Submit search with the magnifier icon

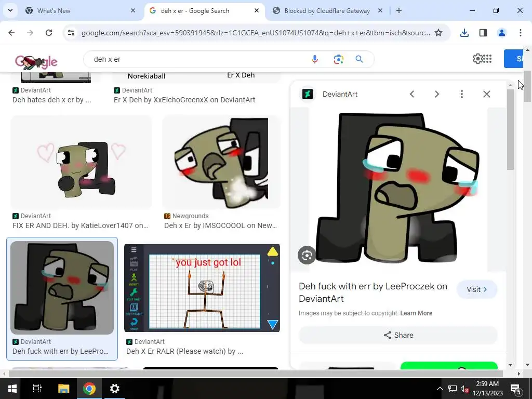pos(360,59)
